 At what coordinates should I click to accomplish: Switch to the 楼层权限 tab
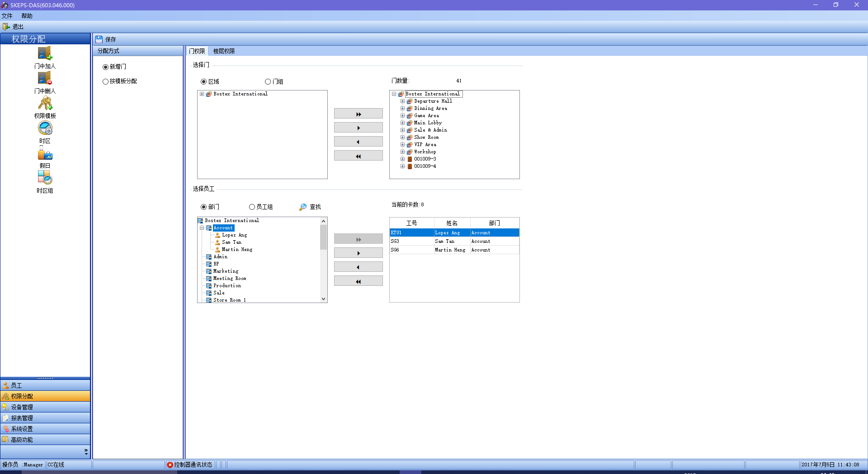224,51
